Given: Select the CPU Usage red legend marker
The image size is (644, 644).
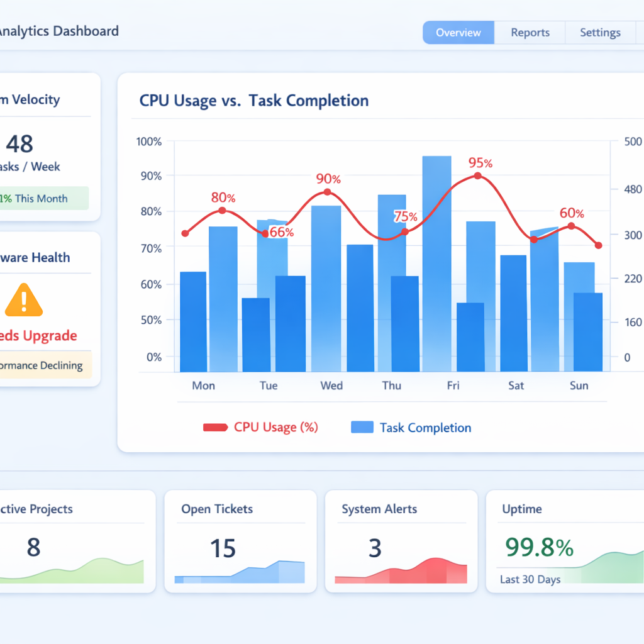Looking at the screenshot, I should [217, 427].
